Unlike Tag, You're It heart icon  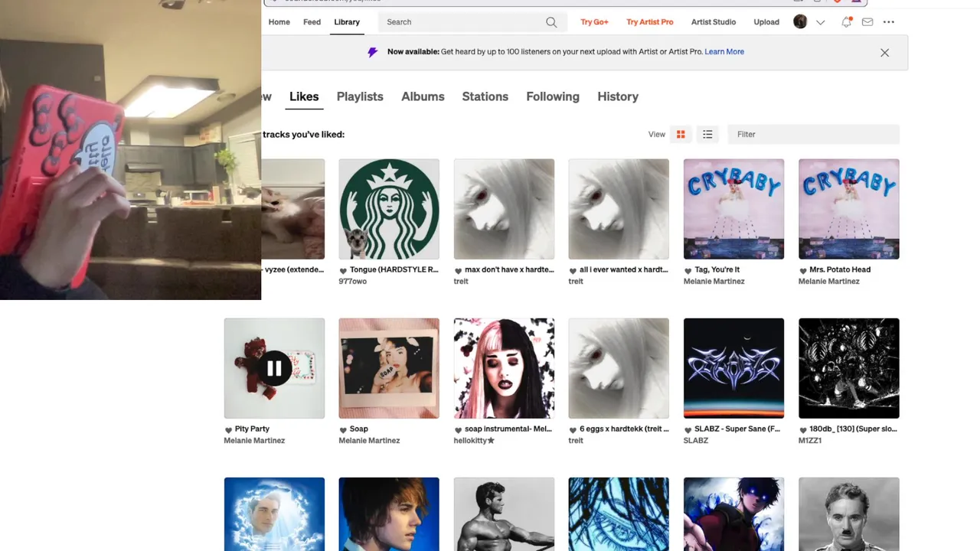click(x=688, y=270)
